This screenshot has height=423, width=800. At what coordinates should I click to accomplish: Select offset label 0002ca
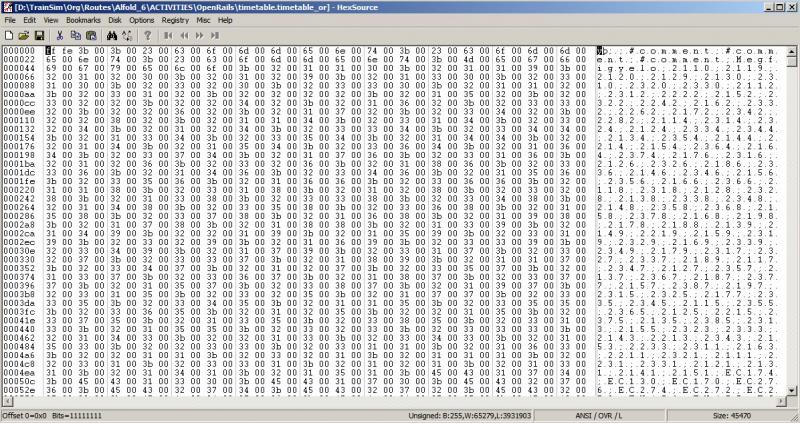pyautogui.click(x=19, y=233)
